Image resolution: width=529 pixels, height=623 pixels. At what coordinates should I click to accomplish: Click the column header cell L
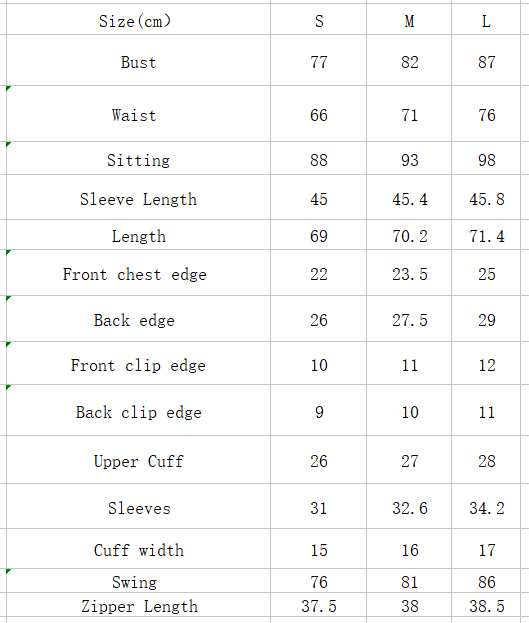coord(486,19)
